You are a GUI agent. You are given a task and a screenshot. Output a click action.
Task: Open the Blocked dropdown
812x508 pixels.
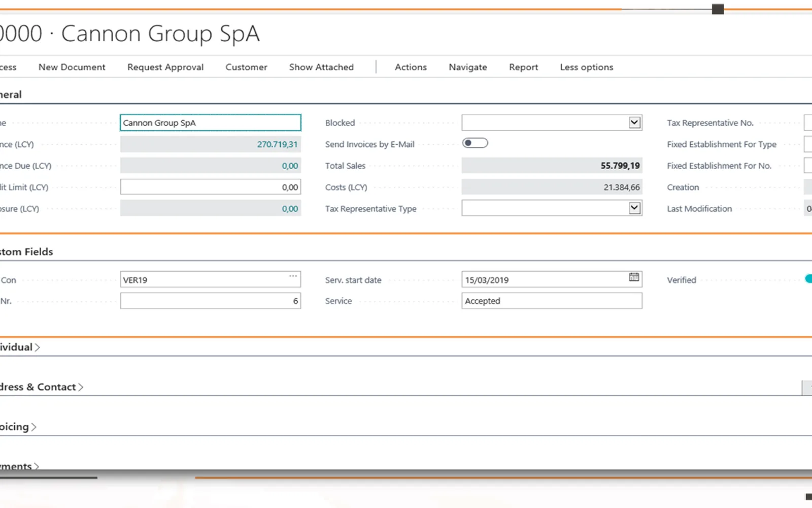point(634,122)
